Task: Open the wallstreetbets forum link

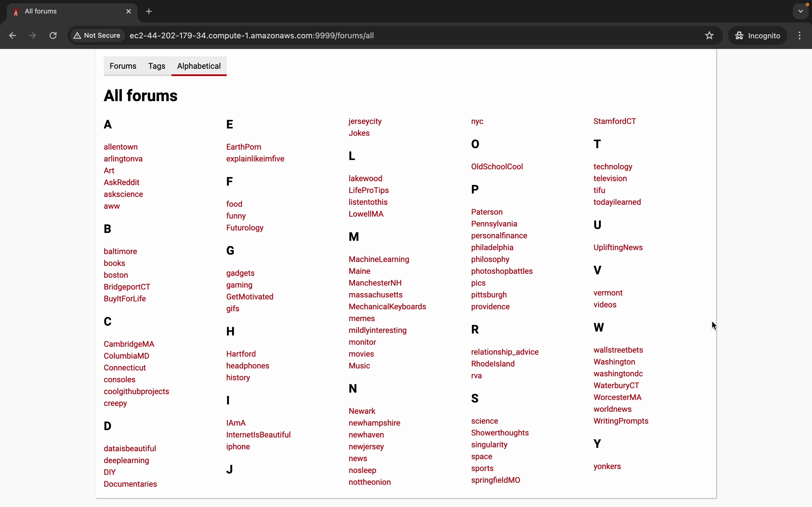Action: click(x=618, y=350)
